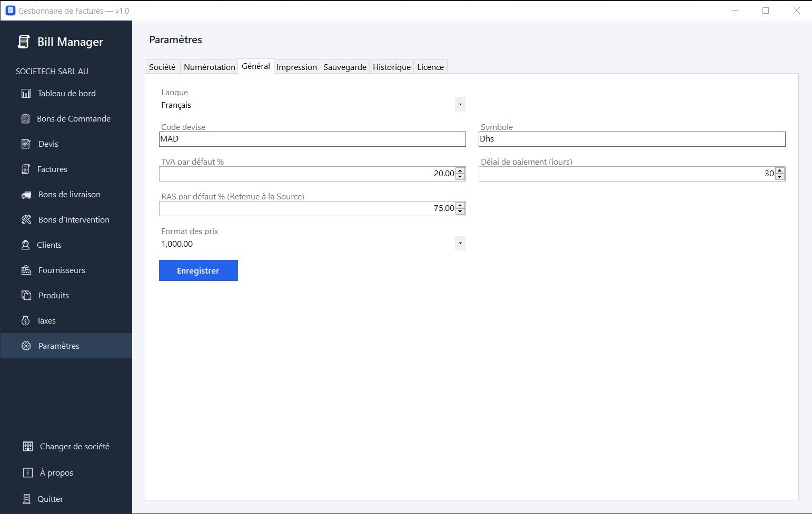Open the Sauvegarde tab
The image size is (812, 514).
[345, 67]
